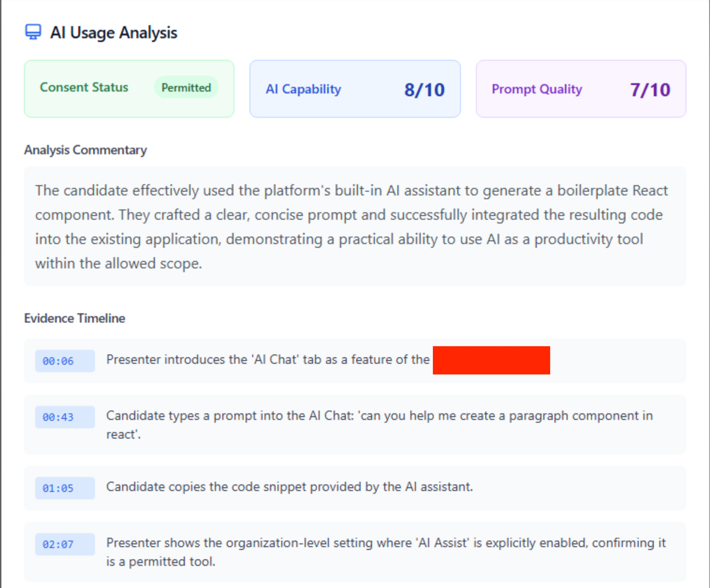This screenshot has width=710, height=588.
Task: Click the 'Presenter introduces the AI Chat tab' entry text
Action: [268, 360]
